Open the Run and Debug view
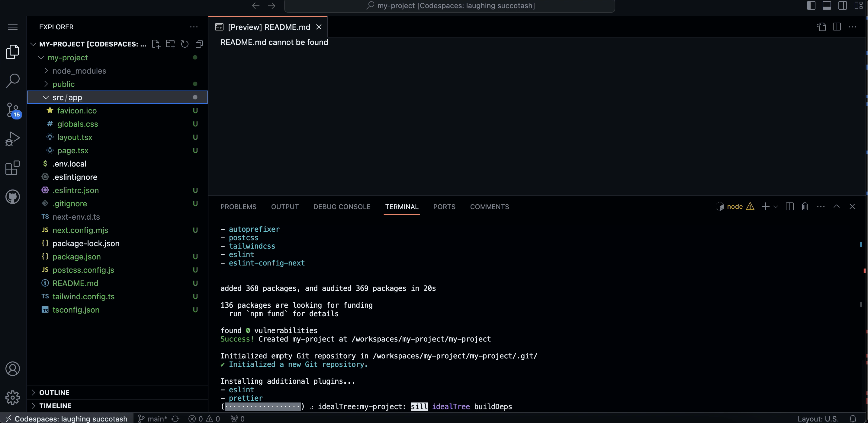 click(13, 139)
